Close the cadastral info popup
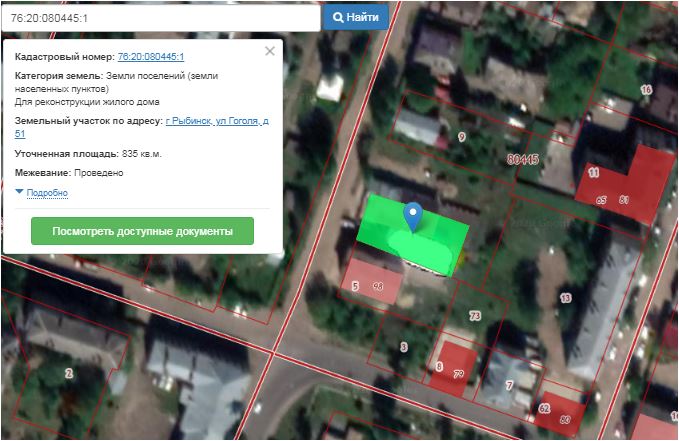Viewport: 679px width, 441px height. tap(269, 51)
